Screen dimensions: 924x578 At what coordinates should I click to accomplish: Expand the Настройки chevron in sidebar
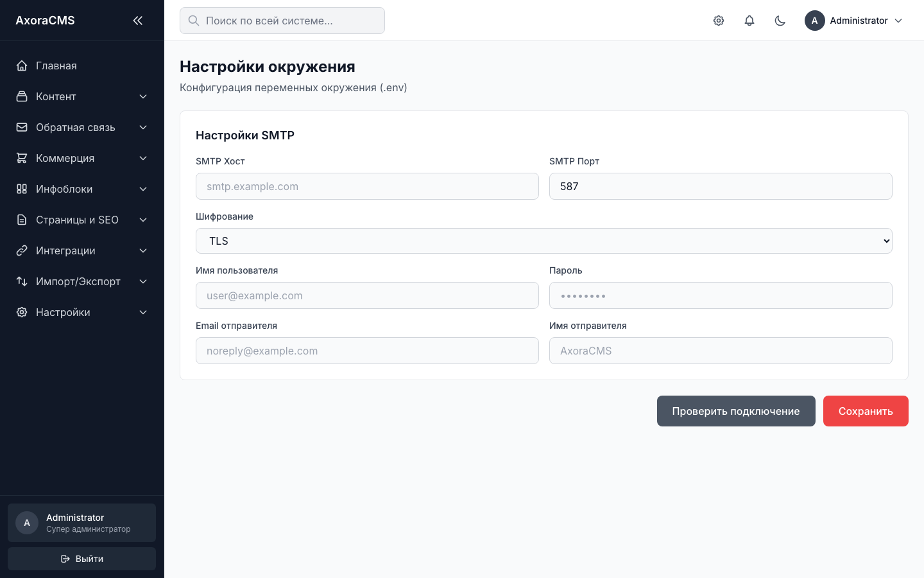[143, 312]
